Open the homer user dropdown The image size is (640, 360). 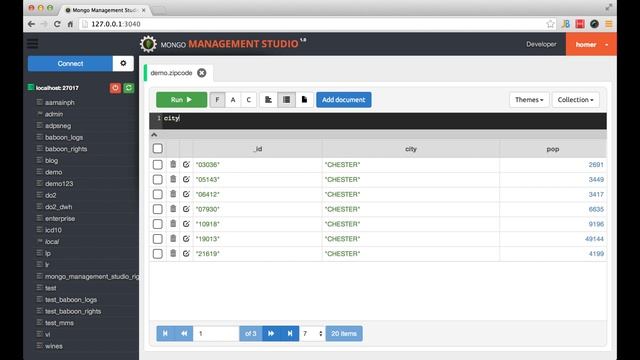(591, 44)
